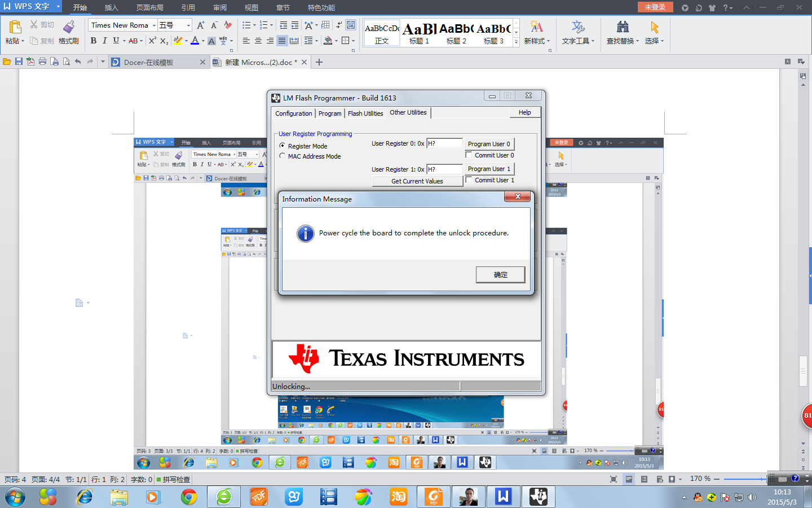Check the Commit User 0 checkbox
The width and height of the screenshot is (812, 508).
pos(469,155)
